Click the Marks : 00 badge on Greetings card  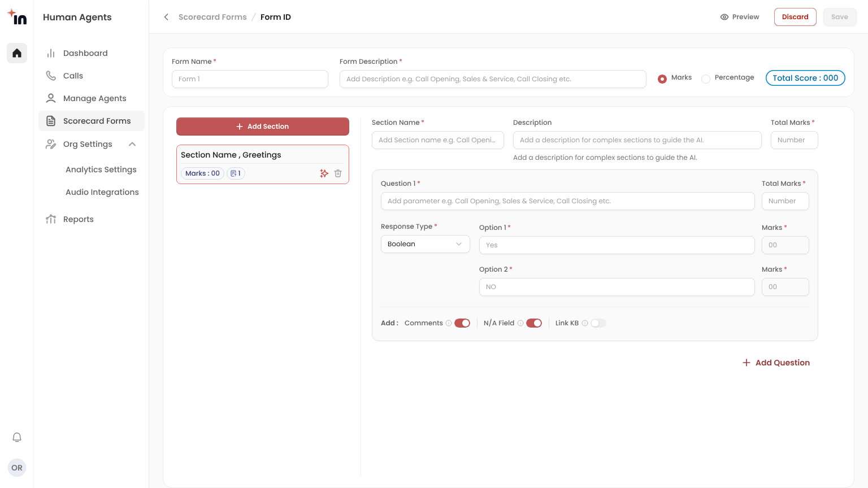[x=202, y=173]
